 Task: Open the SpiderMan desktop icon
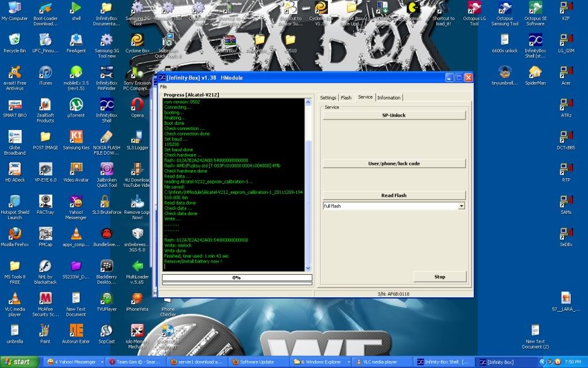(535, 72)
